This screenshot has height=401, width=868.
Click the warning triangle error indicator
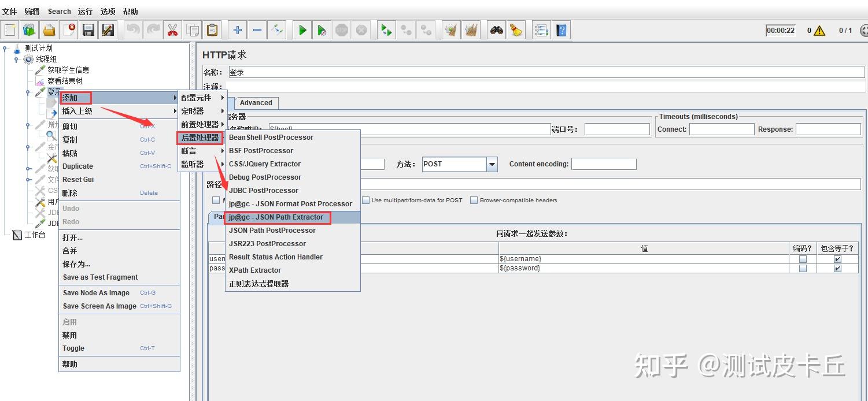coord(819,31)
